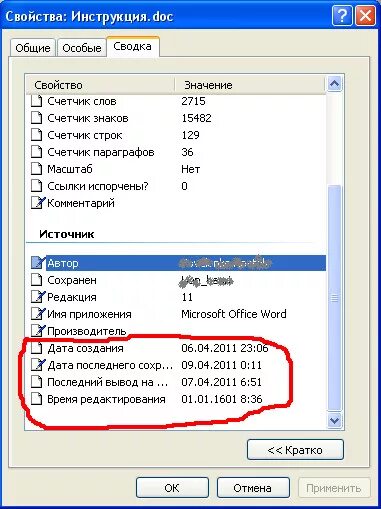The width and height of the screenshot is (381, 509).
Task: Click the page icon beside Дата создания
Action: coord(37,348)
